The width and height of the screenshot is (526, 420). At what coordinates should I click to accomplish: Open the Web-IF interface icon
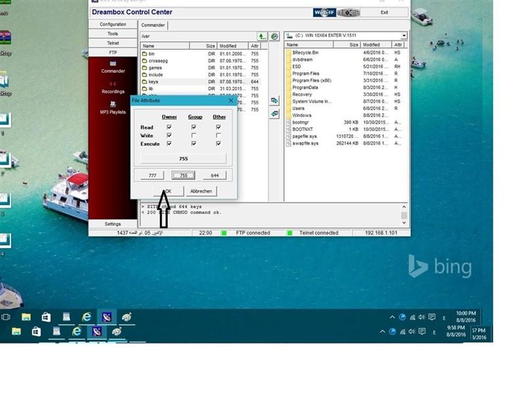tap(324, 12)
